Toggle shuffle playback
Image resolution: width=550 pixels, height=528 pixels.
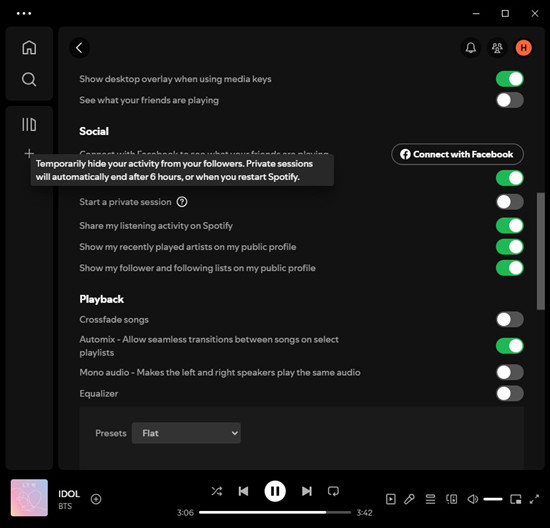[217, 491]
